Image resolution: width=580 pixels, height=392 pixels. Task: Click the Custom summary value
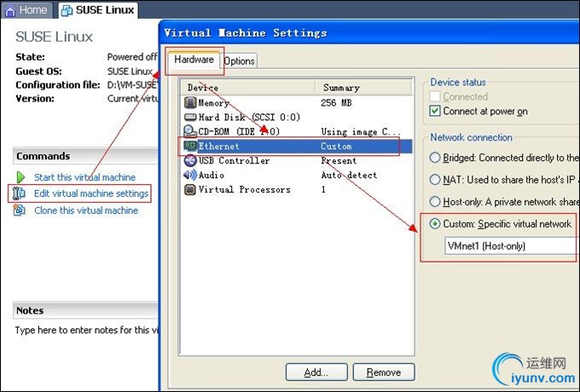[x=336, y=146]
